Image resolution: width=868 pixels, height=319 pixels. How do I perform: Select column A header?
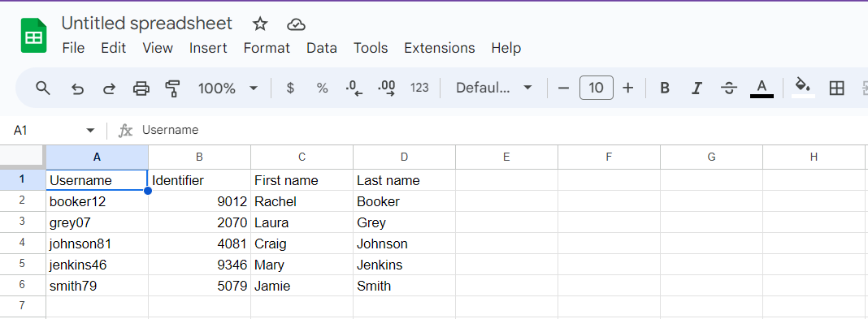point(97,157)
